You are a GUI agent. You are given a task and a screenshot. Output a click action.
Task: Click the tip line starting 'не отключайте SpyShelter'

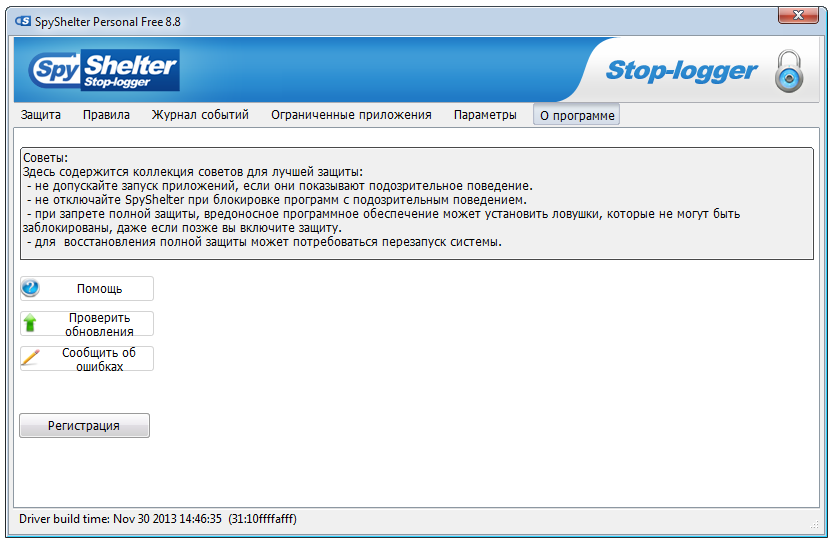click(x=277, y=200)
